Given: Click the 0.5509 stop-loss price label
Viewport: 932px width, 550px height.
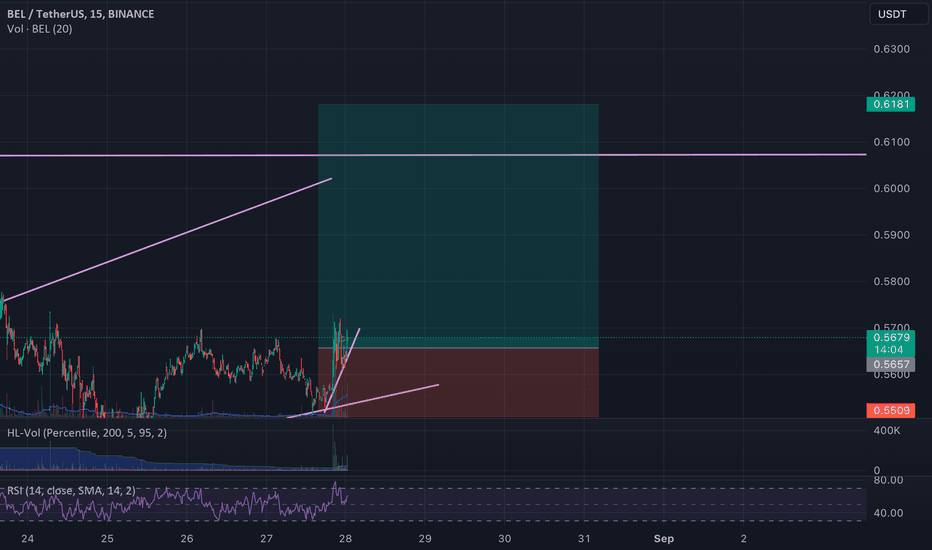Looking at the screenshot, I should point(890,410).
